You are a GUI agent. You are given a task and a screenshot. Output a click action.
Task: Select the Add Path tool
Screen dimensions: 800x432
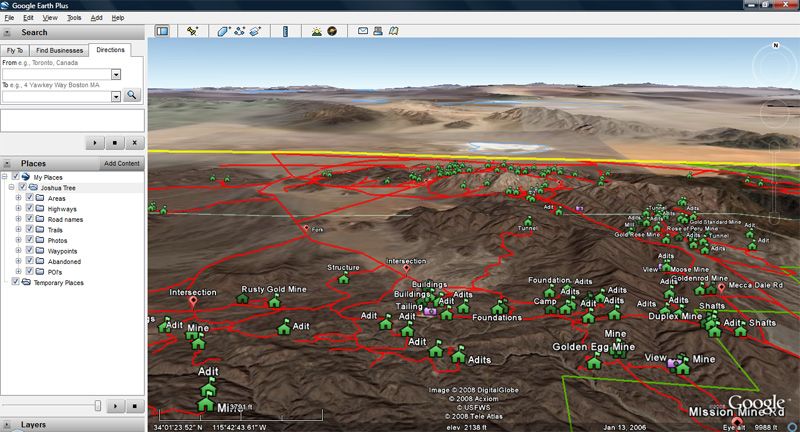(x=239, y=31)
